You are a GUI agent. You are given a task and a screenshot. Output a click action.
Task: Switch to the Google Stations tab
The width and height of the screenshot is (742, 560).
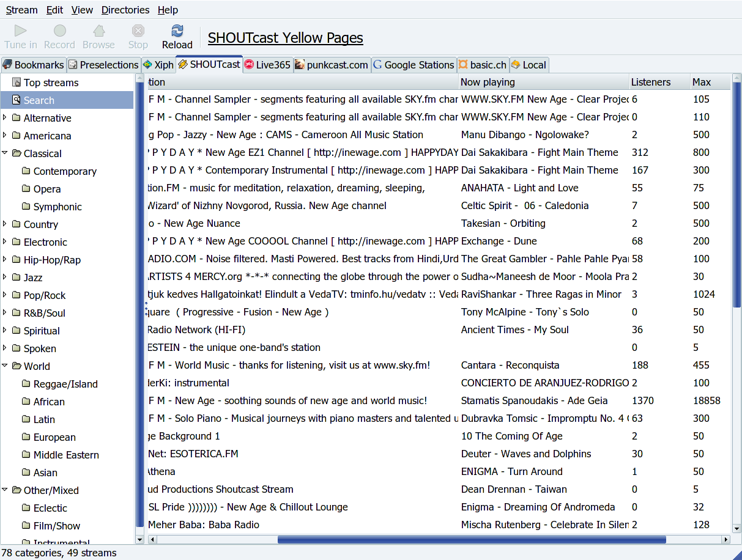[414, 65]
